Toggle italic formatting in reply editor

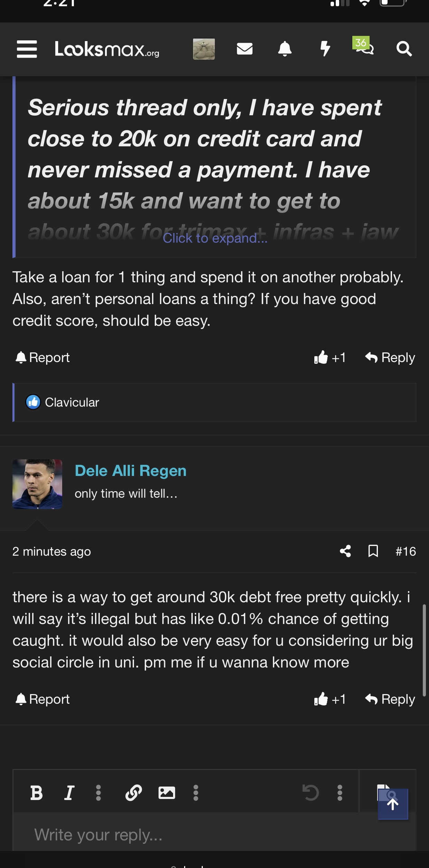tap(69, 793)
